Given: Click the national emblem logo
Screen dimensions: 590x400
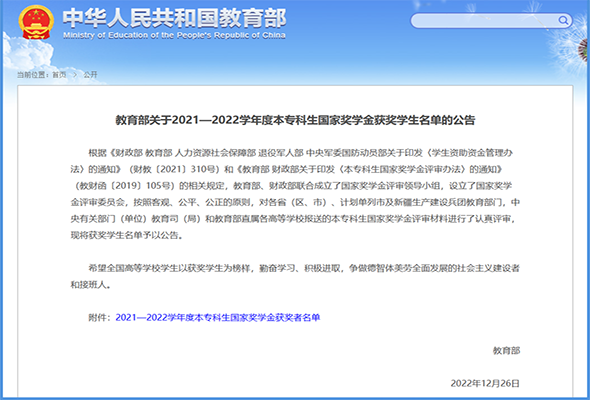Looking at the screenshot, I should (x=36, y=22).
